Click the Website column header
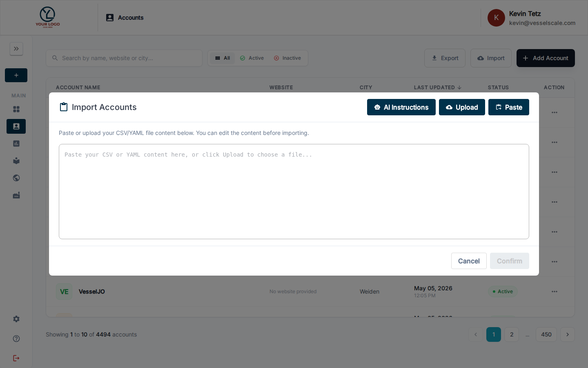Viewport: 588px width, 368px height. [281, 88]
